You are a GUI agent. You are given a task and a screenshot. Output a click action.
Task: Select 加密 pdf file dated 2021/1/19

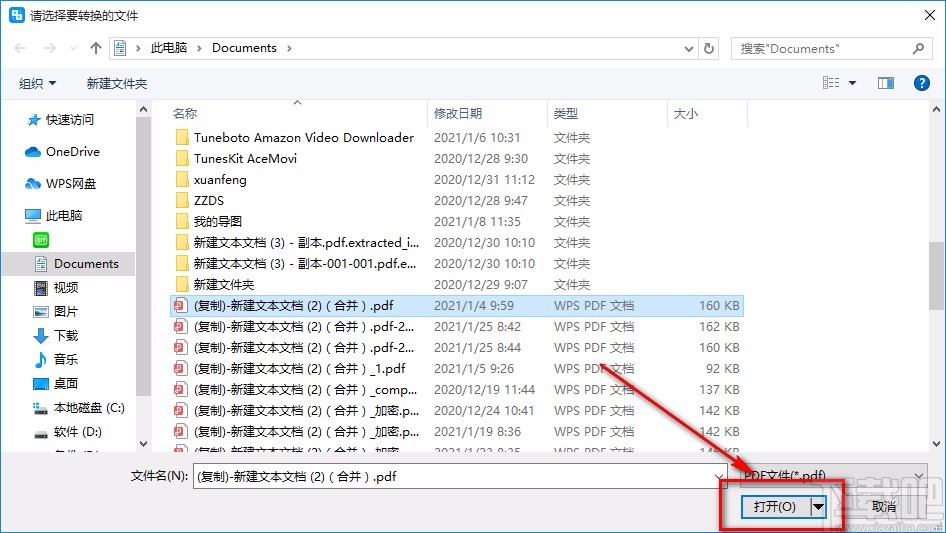pos(457,432)
